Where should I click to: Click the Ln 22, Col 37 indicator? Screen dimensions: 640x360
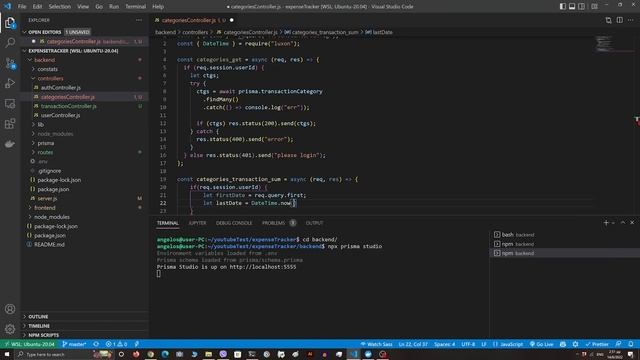(413, 344)
